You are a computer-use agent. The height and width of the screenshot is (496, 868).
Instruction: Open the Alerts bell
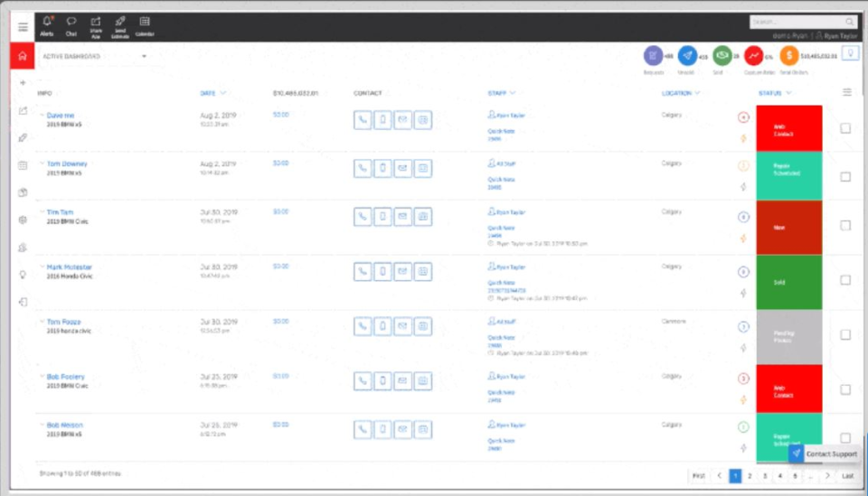(x=47, y=26)
